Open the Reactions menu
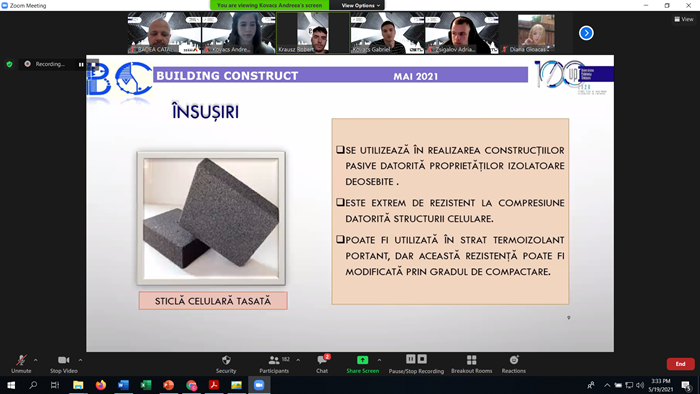 513,364
